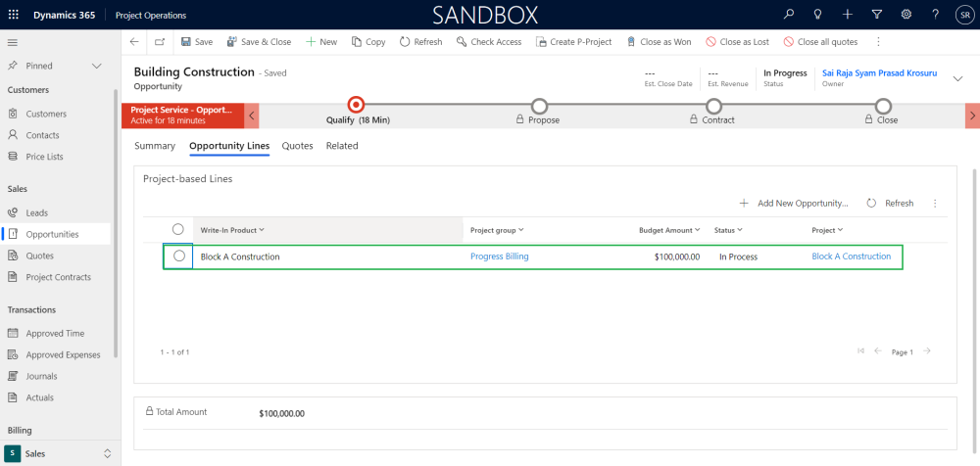The height and width of the screenshot is (466, 980).
Task: Select the Contract stage circle
Action: 713,106
